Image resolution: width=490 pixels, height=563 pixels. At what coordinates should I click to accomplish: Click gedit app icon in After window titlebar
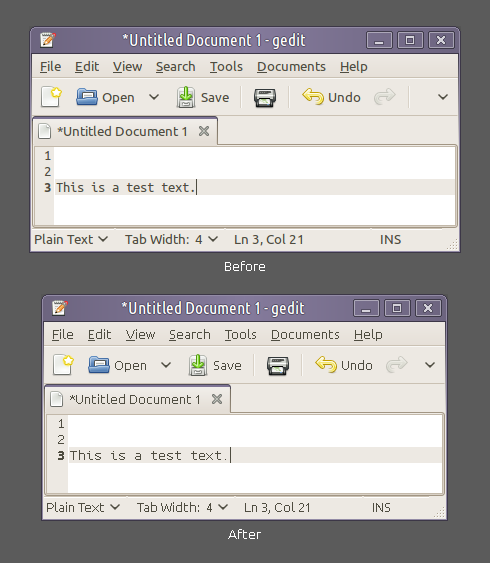(x=60, y=308)
